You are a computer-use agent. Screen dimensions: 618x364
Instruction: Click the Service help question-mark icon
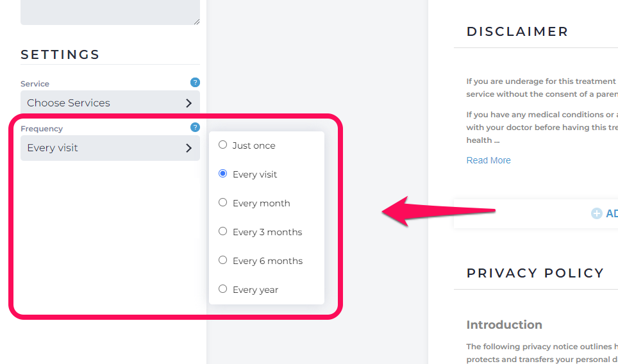pos(195,82)
